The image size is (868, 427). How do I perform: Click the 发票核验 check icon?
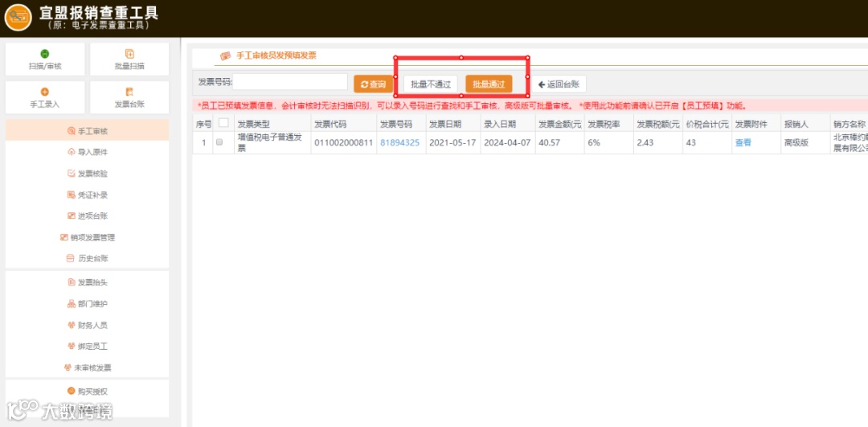point(71,174)
